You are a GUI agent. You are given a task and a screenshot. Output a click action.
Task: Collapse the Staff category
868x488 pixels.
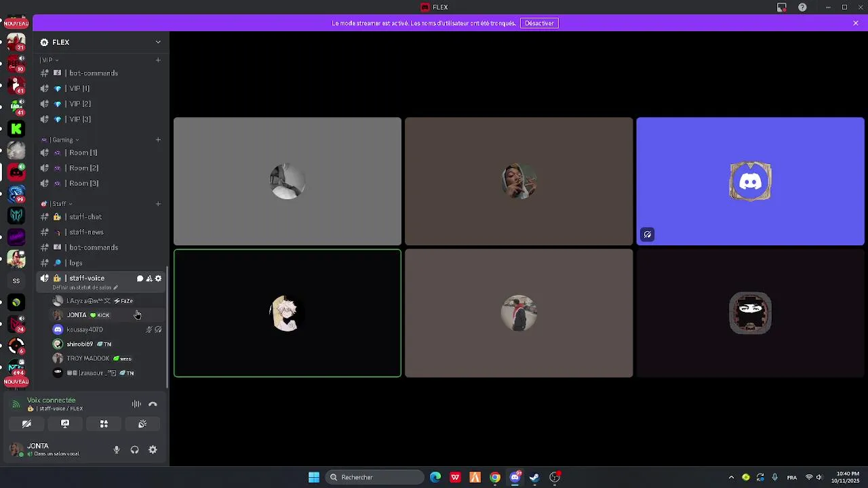point(57,204)
